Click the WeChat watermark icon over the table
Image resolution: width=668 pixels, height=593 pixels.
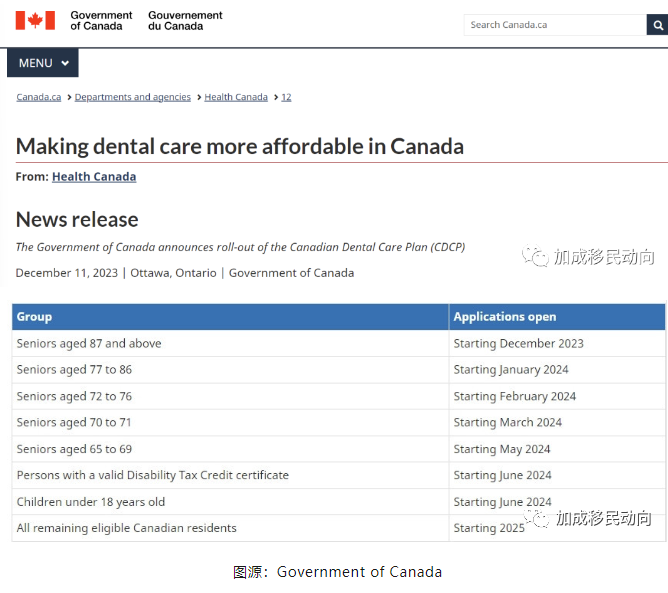tap(536, 518)
